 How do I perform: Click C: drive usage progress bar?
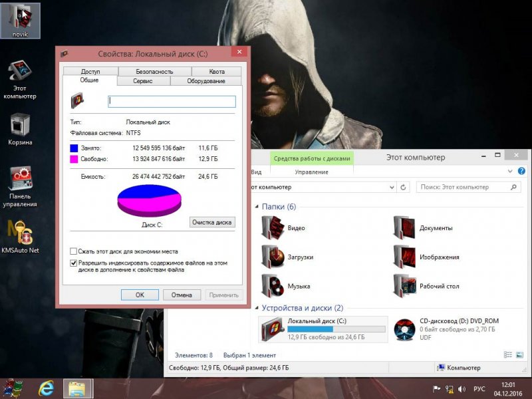tap(336, 329)
